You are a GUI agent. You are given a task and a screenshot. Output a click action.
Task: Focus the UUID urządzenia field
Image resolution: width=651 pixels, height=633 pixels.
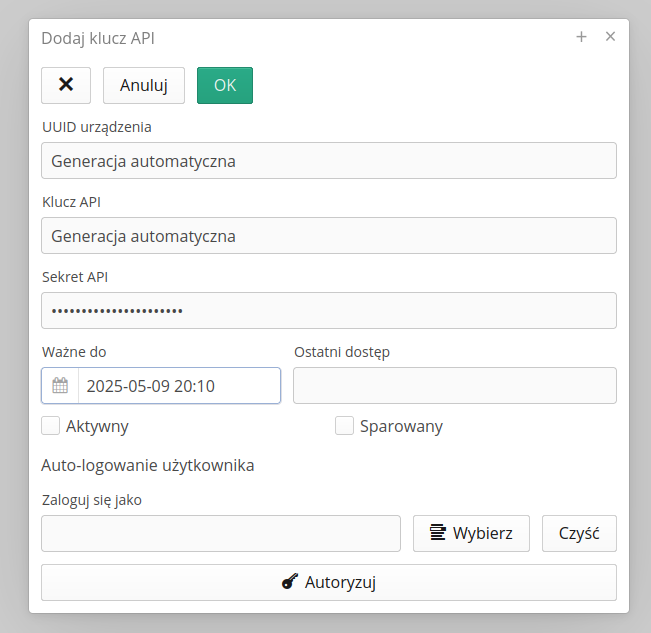[x=328, y=160]
